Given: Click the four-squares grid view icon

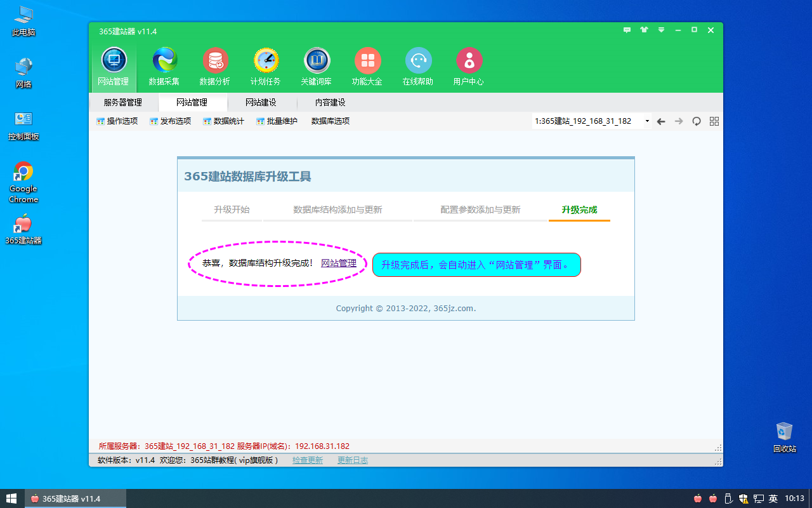Looking at the screenshot, I should [x=714, y=121].
